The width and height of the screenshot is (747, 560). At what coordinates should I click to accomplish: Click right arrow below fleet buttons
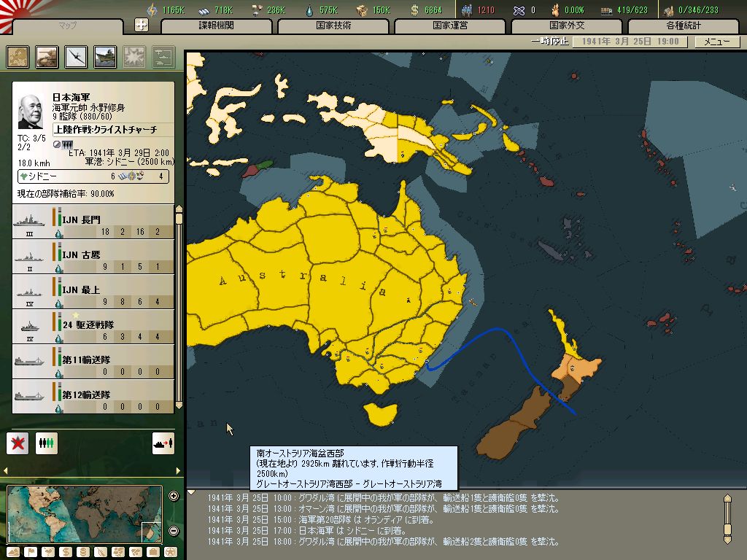point(178,470)
